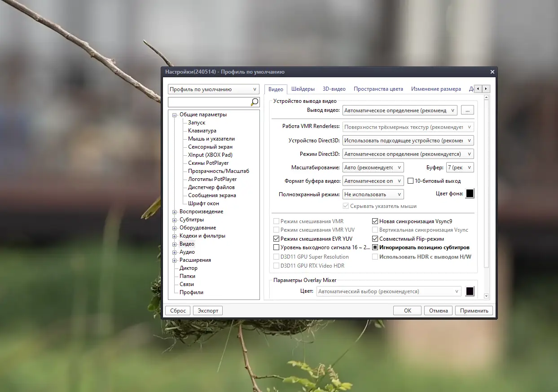Select Диктор in the settings tree
Viewport: 558px width, 392px height.
click(x=189, y=268)
